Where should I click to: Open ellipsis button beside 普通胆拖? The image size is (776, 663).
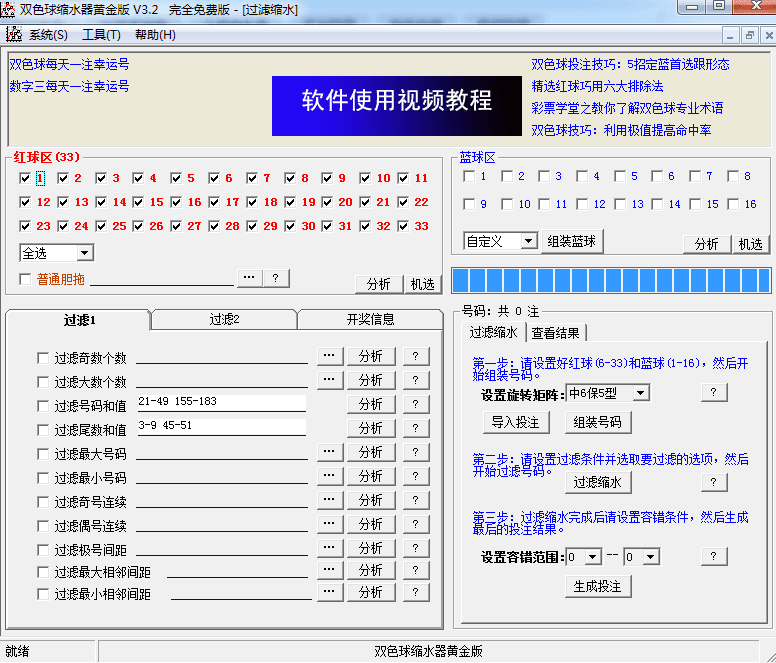pos(249,278)
